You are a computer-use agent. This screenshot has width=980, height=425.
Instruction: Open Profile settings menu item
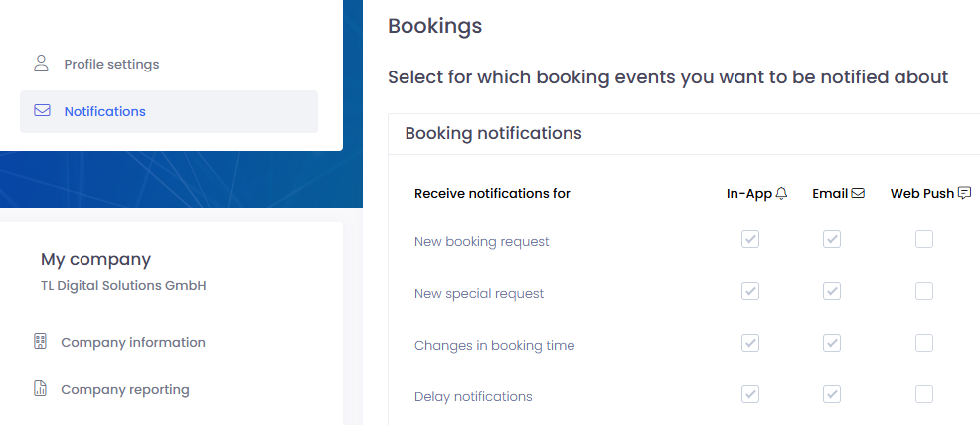(x=111, y=64)
